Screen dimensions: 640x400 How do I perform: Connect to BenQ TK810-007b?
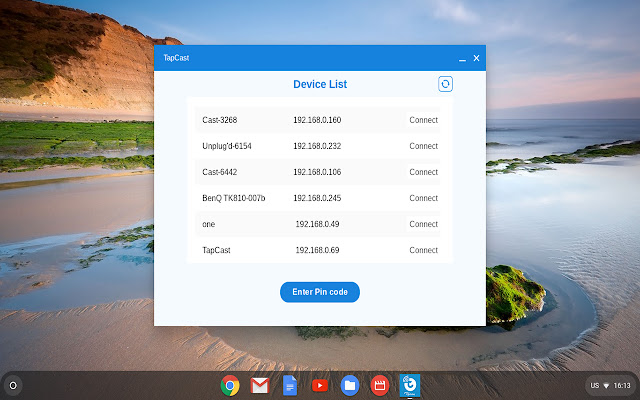(x=423, y=198)
